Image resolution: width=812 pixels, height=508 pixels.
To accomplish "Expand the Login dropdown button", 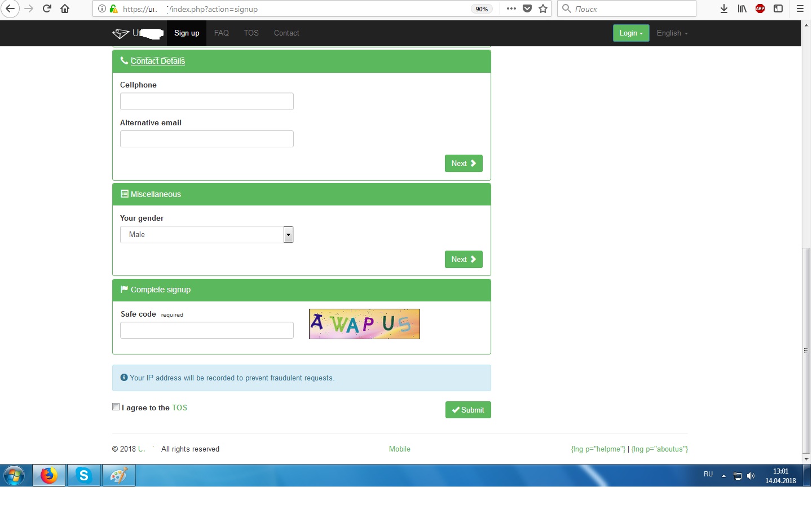I will click(x=631, y=33).
